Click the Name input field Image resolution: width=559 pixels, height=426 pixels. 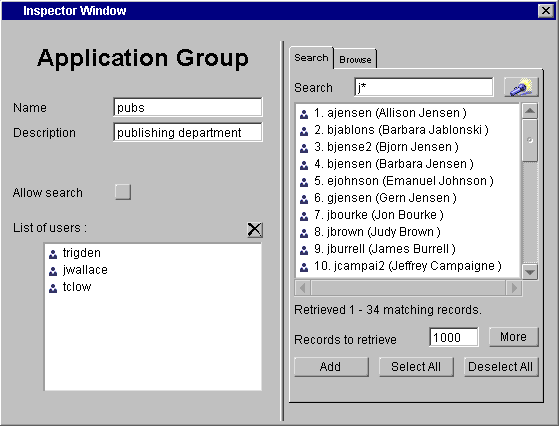(188, 107)
